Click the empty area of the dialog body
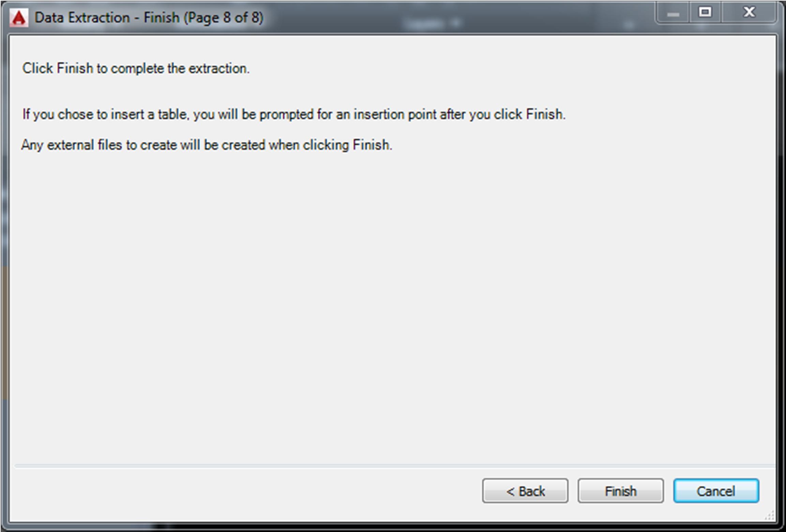 click(x=392, y=290)
